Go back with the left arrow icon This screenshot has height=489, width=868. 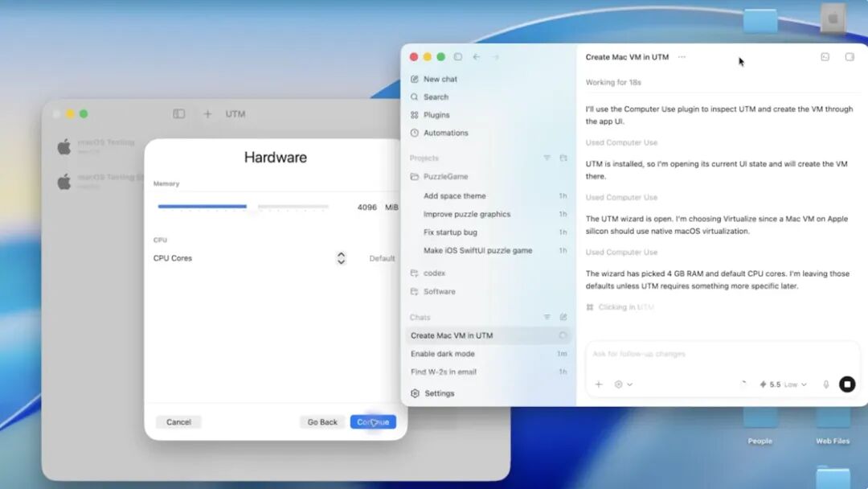click(x=476, y=57)
